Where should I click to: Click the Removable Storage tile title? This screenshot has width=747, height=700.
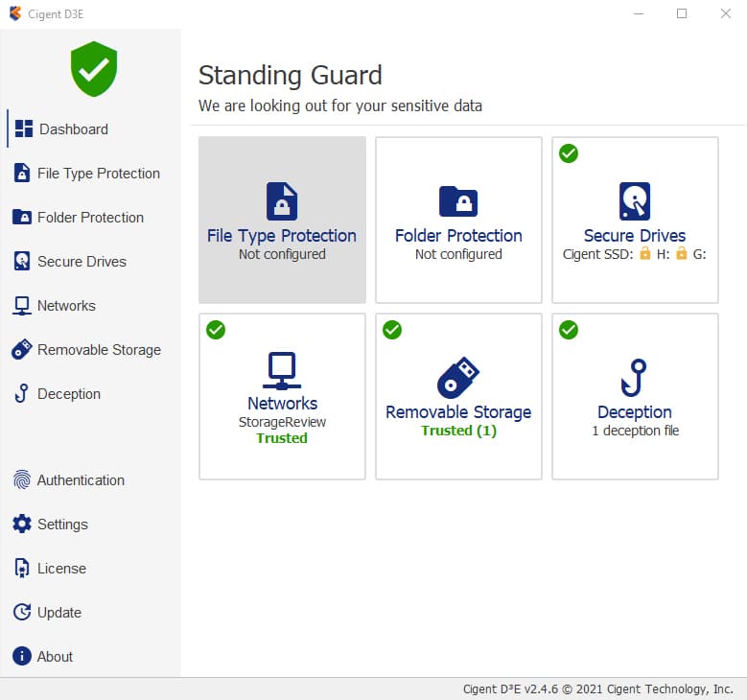point(458,412)
